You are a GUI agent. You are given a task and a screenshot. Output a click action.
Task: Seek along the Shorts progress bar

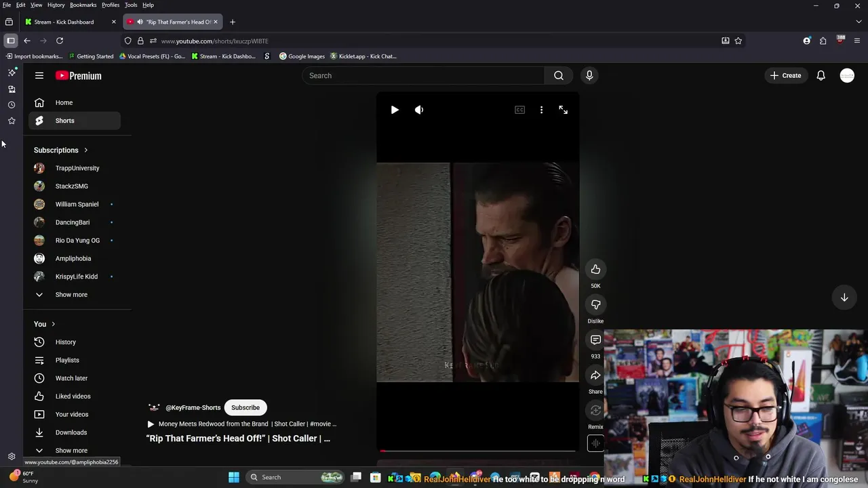[x=478, y=451]
